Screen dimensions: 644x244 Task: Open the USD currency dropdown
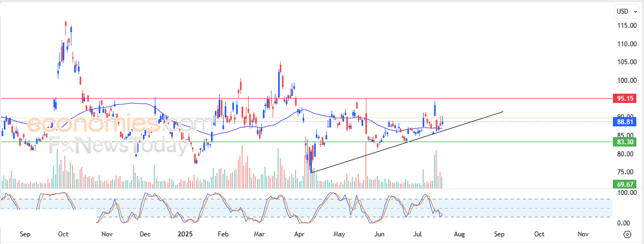(x=627, y=11)
